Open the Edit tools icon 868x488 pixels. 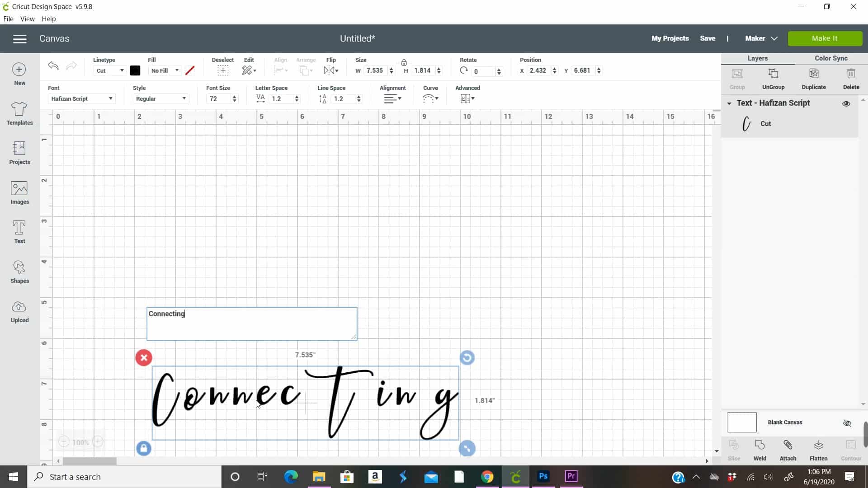249,70
